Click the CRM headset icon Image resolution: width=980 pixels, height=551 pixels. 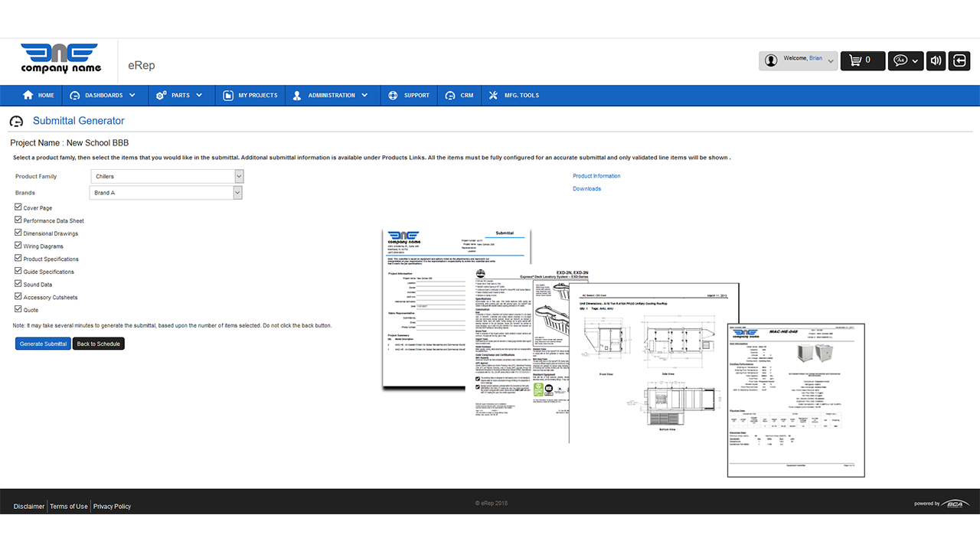click(449, 96)
